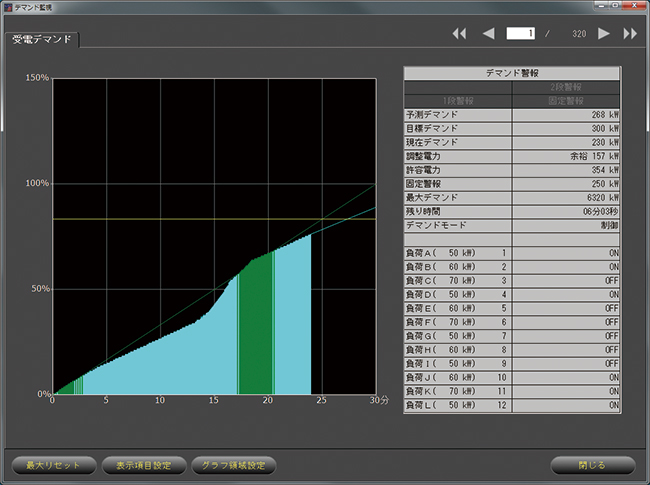Click the 閉じる button
Viewport: 650px width, 485px height.
(592, 465)
